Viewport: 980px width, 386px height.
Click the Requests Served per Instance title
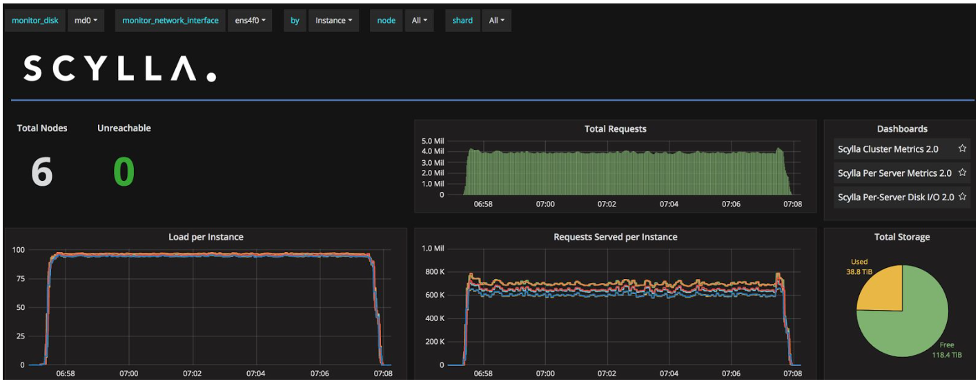point(615,237)
